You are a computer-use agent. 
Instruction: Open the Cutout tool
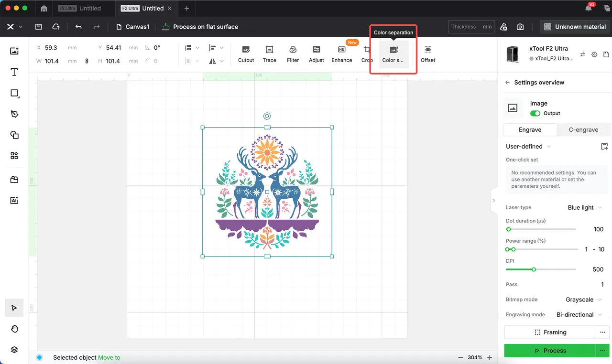(x=246, y=54)
